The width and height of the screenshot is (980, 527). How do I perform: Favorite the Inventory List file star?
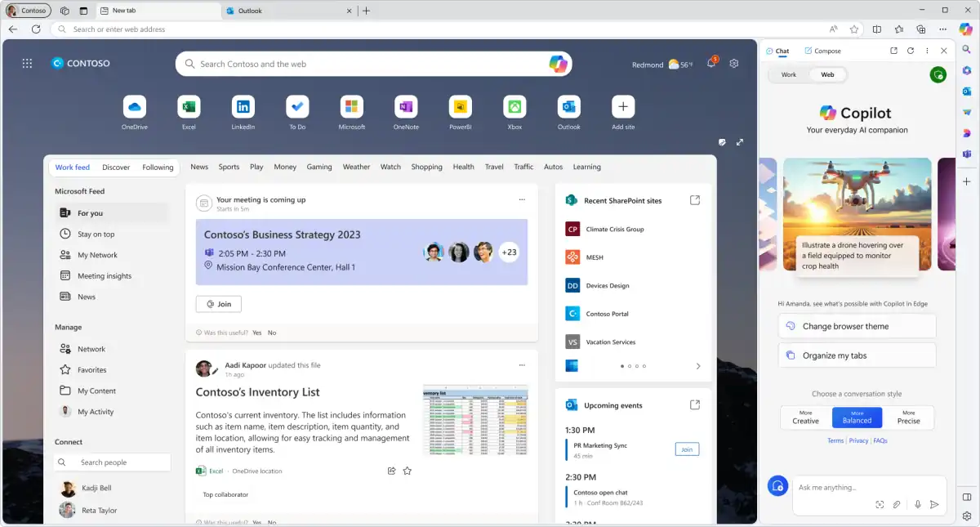pos(408,471)
